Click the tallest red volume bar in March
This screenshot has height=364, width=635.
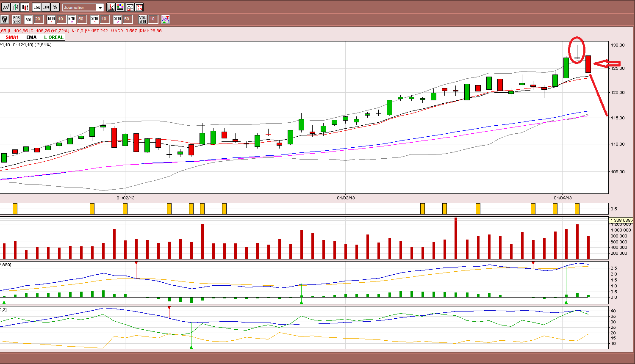click(456, 238)
